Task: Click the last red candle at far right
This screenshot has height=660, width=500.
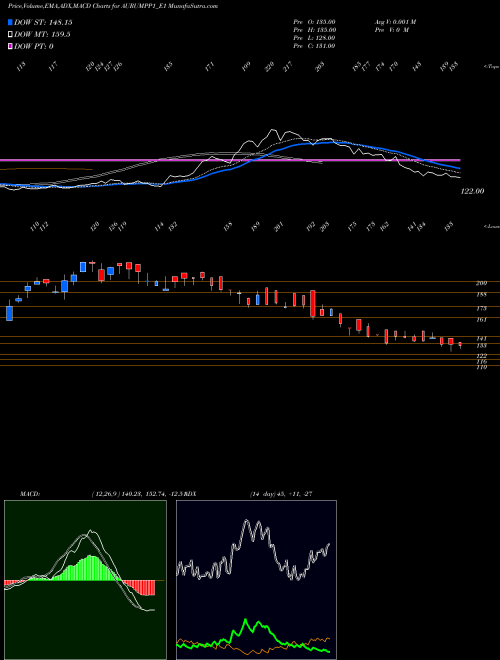Action: point(460,344)
